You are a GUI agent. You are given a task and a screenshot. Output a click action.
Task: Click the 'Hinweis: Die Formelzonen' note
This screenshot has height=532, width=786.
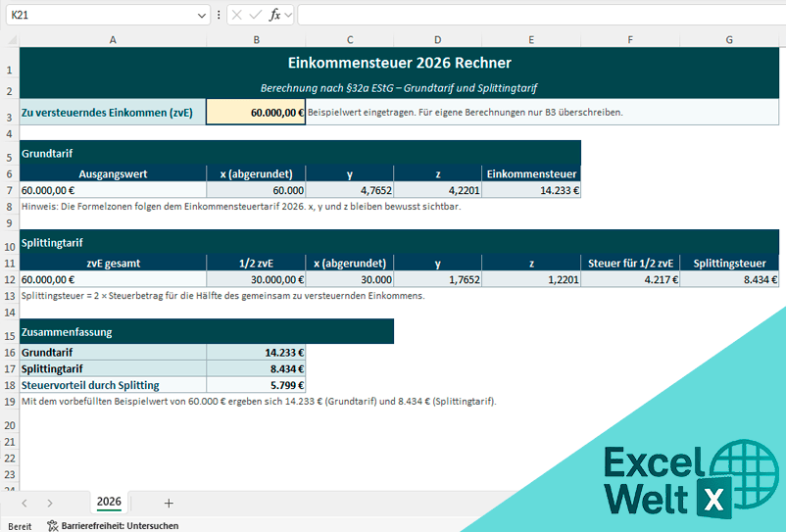pyautogui.click(x=241, y=207)
